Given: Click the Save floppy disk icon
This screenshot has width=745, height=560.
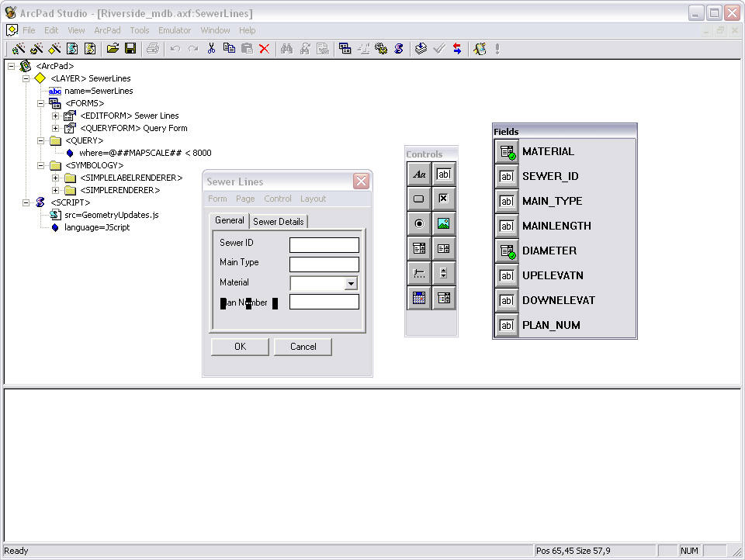Looking at the screenshot, I should click(x=130, y=48).
